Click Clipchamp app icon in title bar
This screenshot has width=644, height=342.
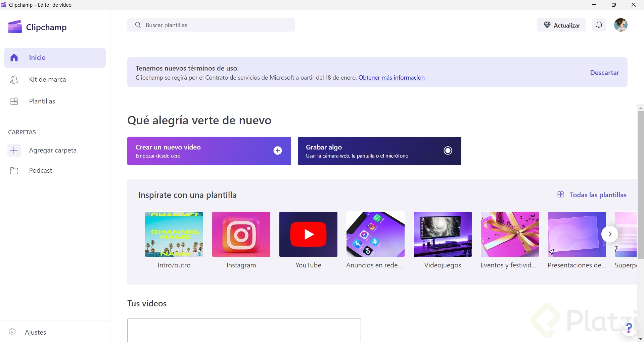click(4, 5)
